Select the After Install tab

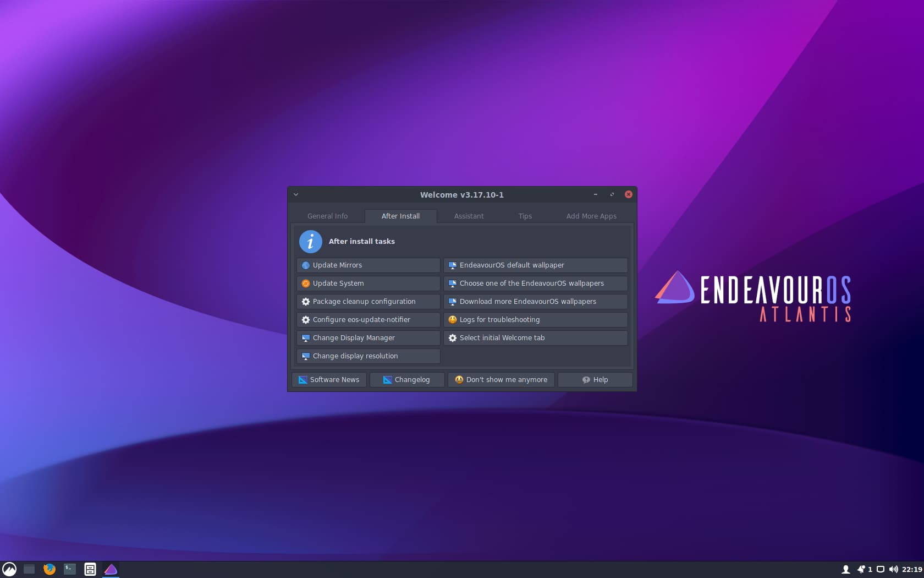400,216
